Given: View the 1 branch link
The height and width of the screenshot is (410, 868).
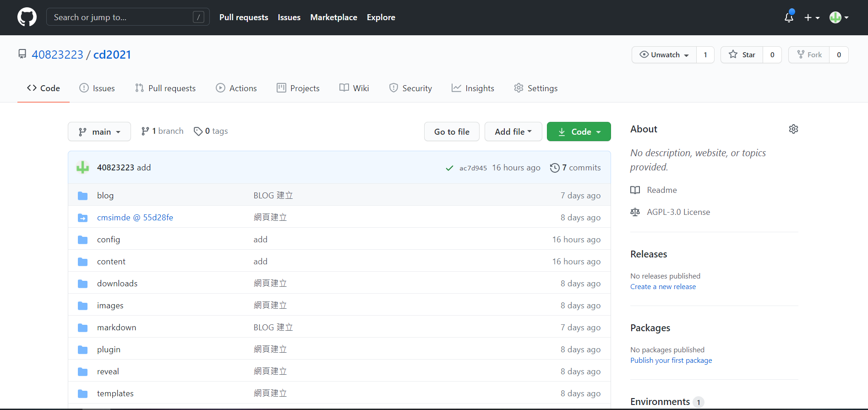Looking at the screenshot, I should 162,131.
